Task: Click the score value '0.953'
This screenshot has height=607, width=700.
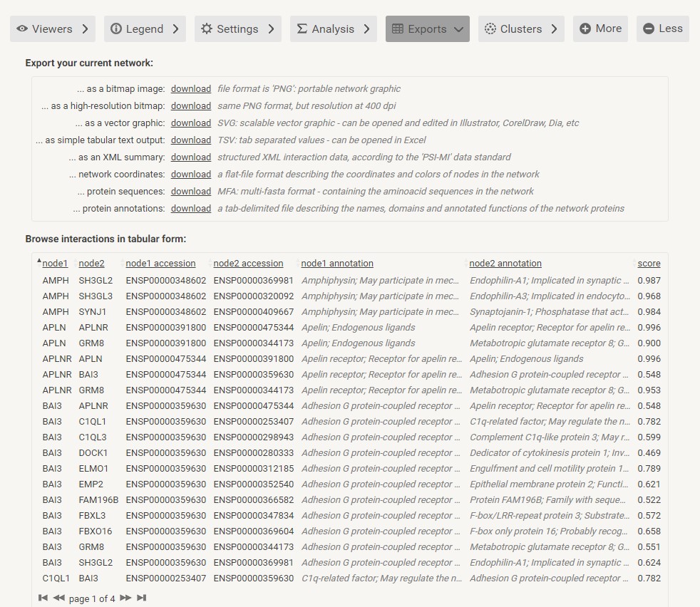Action: tap(649, 390)
